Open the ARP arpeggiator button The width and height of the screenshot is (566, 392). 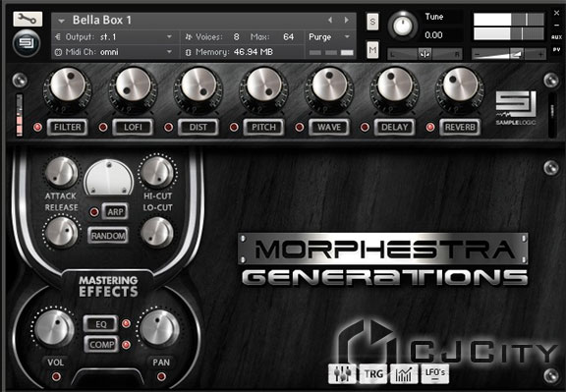click(115, 211)
